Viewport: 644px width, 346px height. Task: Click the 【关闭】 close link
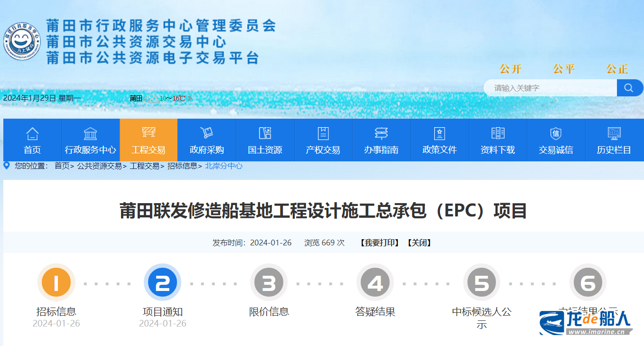click(x=419, y=243)
